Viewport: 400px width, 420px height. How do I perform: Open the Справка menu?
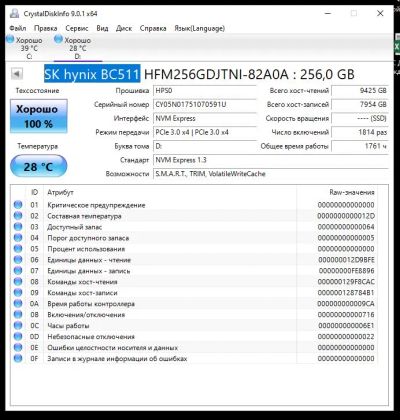(153, 28)
